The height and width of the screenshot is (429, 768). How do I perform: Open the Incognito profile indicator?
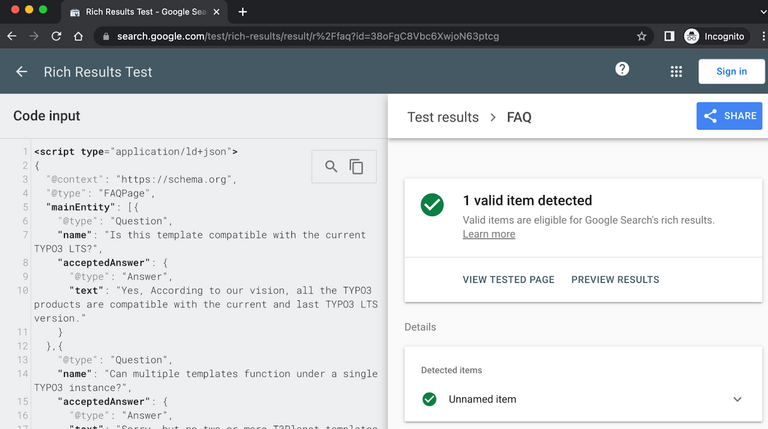click(x=715, y=36)
